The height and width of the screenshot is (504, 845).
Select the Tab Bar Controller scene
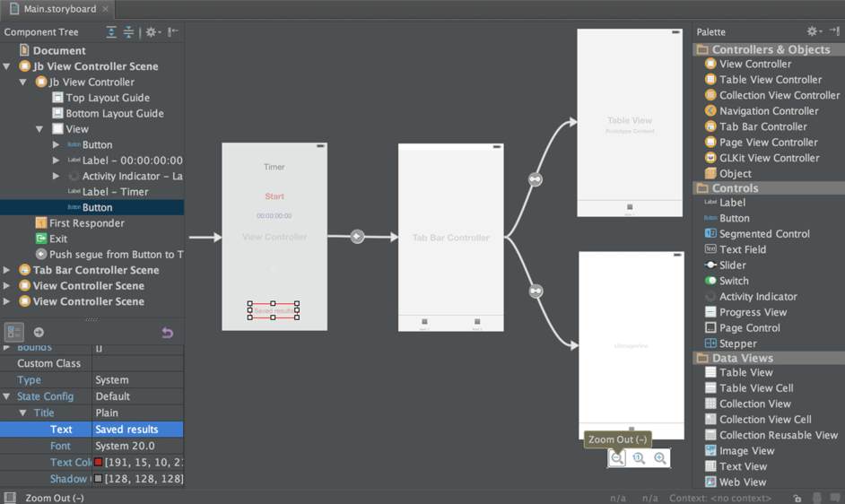[x=451, y=237]
